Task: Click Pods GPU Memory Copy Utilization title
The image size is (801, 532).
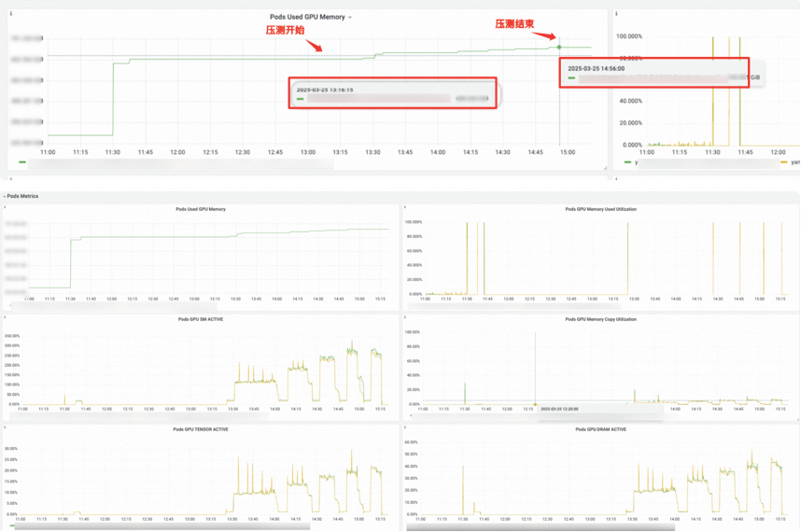Action: coord(600,319)
